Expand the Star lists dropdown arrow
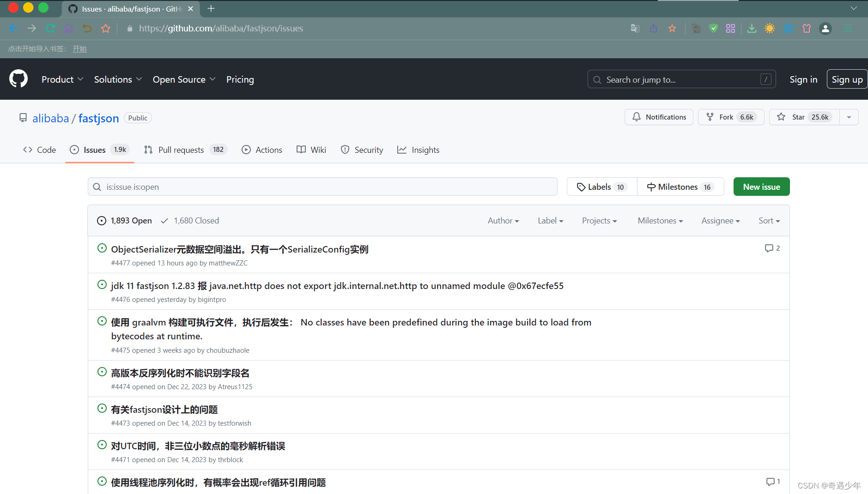The width and height of the screenshot is (868, 494). pos(849,117)
